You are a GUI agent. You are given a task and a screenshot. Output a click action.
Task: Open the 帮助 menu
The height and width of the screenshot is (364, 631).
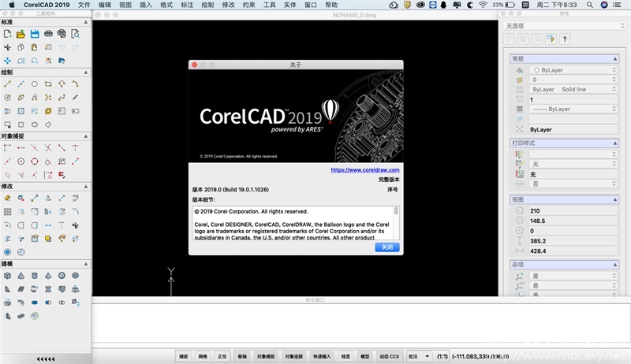click(x=331, y=5)
